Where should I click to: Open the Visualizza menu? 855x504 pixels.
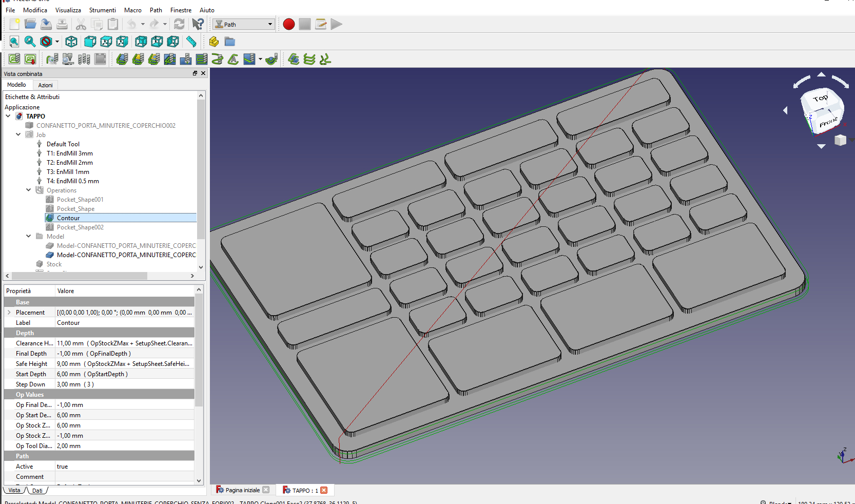[68, 10]
